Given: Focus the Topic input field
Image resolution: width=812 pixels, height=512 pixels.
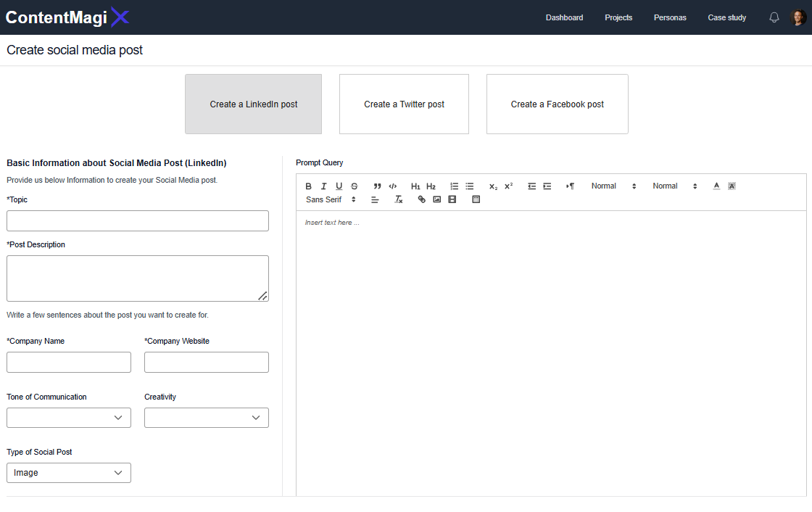Looking at the screenshot, I should point(138,220).
